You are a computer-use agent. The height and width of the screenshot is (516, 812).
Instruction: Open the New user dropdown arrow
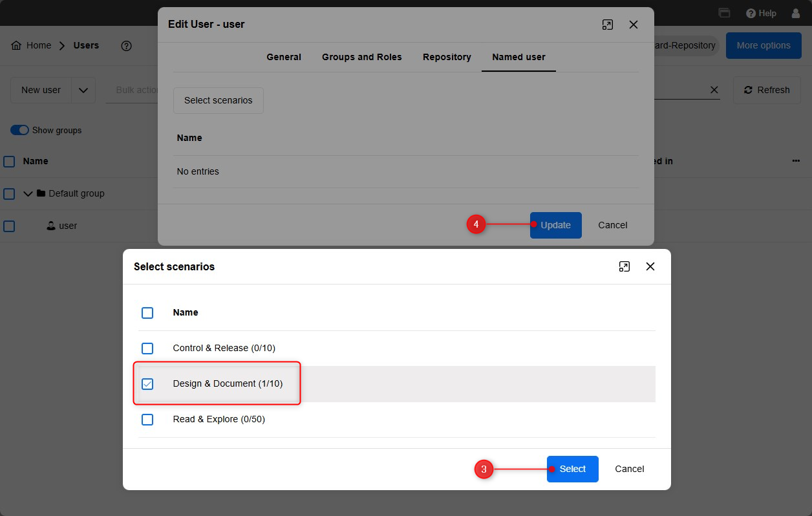click(83, 90)
